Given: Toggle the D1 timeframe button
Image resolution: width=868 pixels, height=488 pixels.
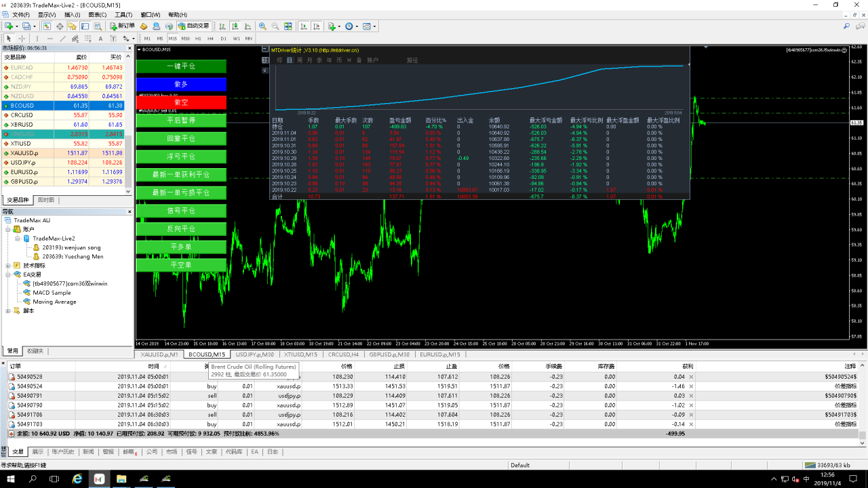Looking at the screenshot, I should coord(223,39).
